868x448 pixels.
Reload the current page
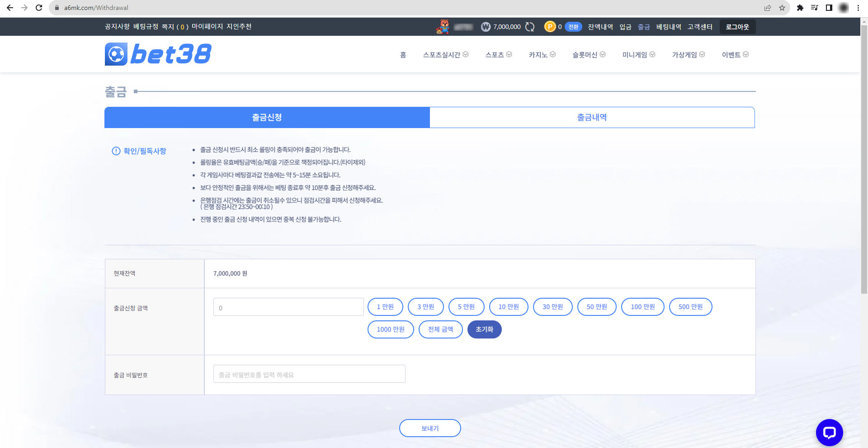click(x=39, y=8)
